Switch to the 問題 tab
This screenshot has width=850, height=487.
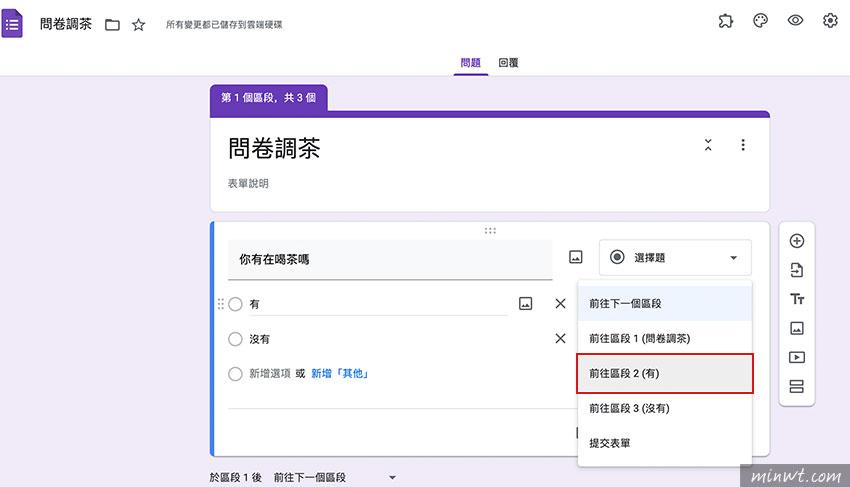click(x=471, y=63)
